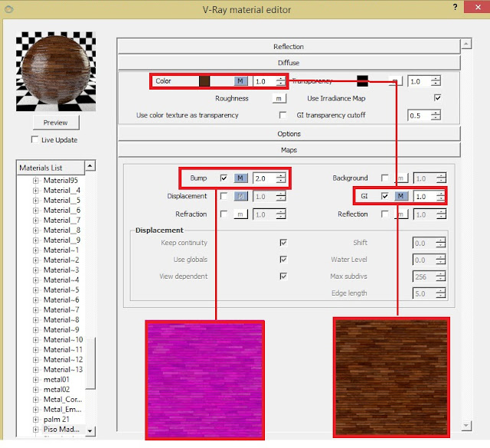Open the black Transparency color swatch

tap(362, 81)
